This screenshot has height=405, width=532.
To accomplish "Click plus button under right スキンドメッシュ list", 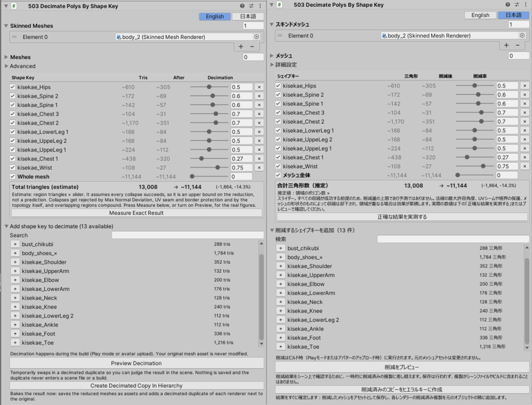I will pos(506,45).
